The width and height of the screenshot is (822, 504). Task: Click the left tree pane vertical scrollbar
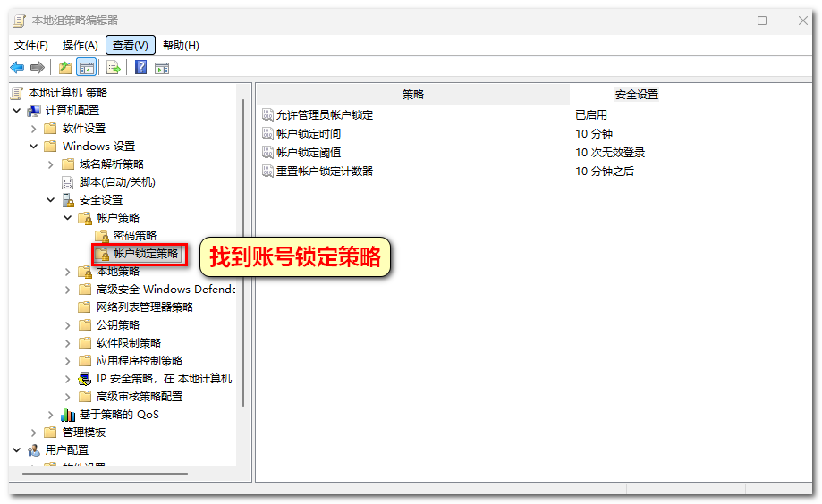point(242,250)
